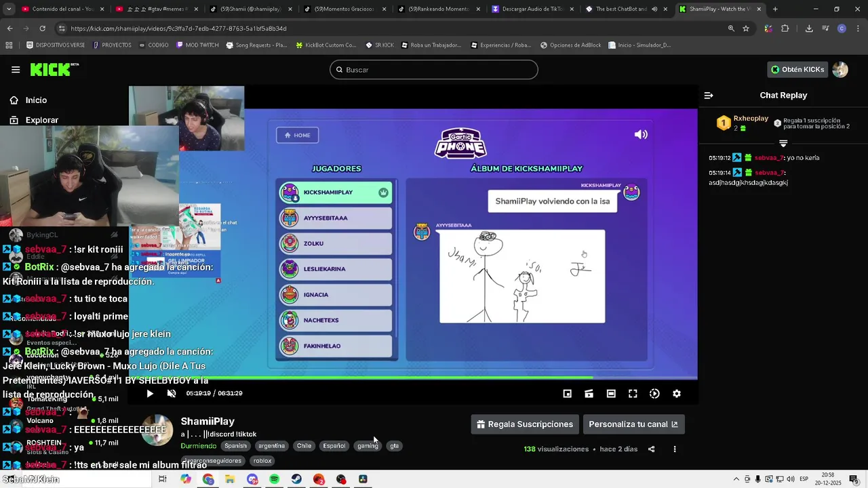The image size is (868, 488).
Task: Expand the gift leaderboard chevron
Action: (x=783, y=144)
